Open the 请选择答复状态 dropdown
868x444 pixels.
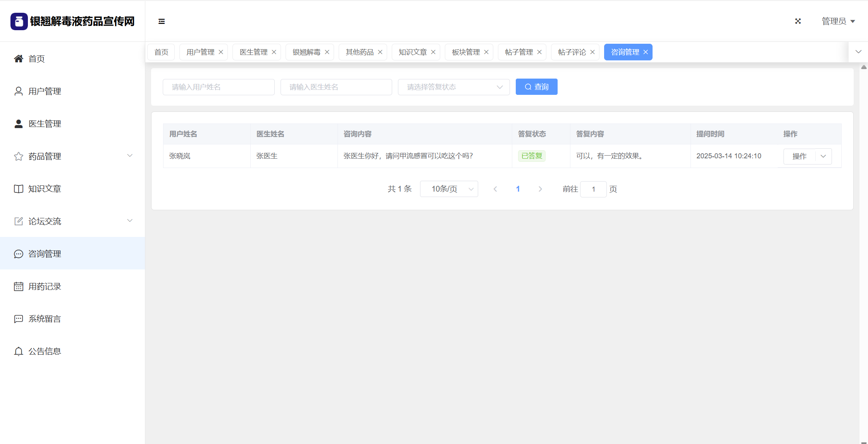pos(453,87)
